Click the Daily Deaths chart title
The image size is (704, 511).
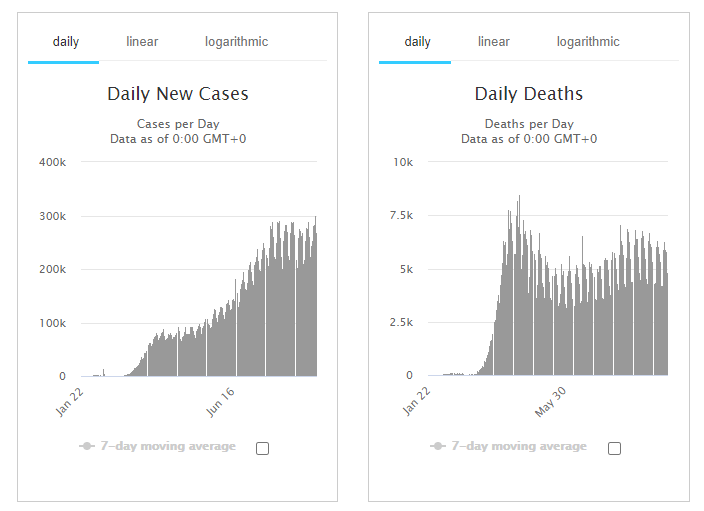coord(529,95)
